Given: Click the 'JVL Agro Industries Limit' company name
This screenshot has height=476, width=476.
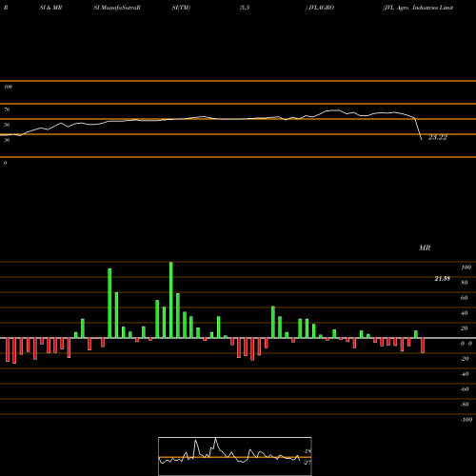Looking at the screenshot, I should 418,8.
